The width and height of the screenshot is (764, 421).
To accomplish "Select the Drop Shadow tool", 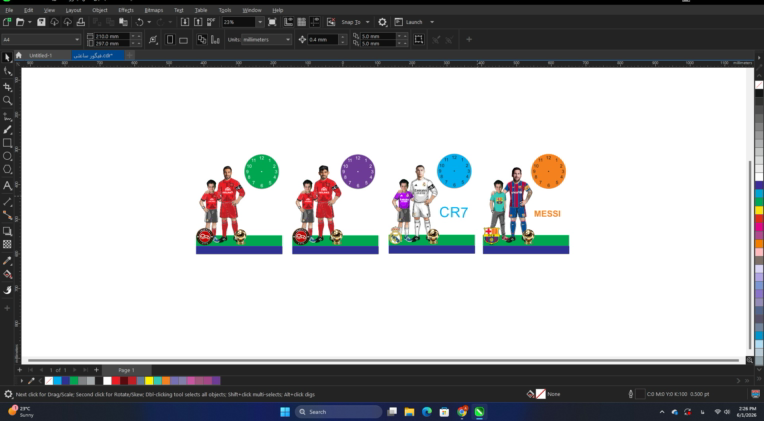I will click(7, 231).
